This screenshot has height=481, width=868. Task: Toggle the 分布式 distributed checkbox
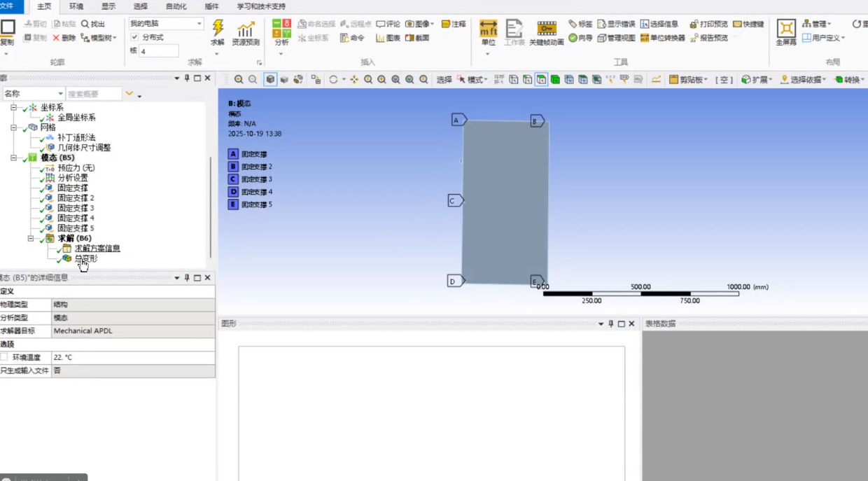pos(134,37)
